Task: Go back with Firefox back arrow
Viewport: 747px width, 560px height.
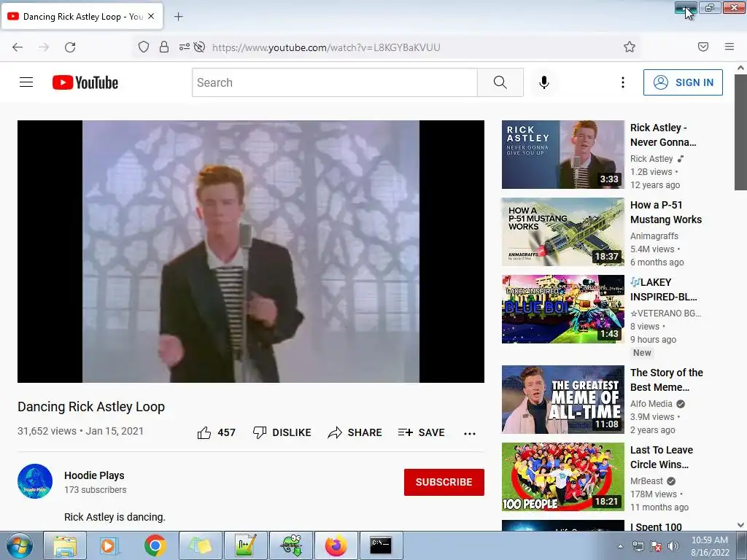Action: (x=18, y=47)
